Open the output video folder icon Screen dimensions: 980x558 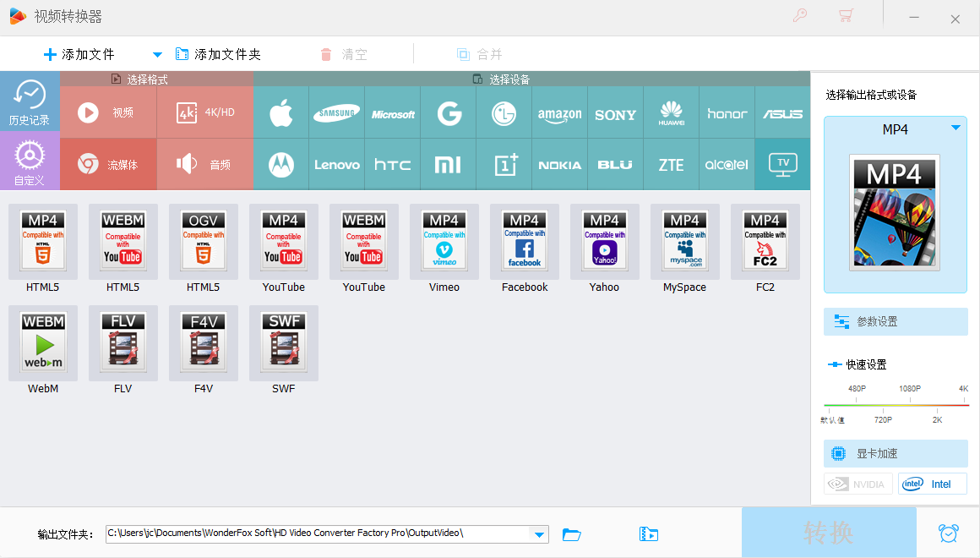tap(649, 534)
